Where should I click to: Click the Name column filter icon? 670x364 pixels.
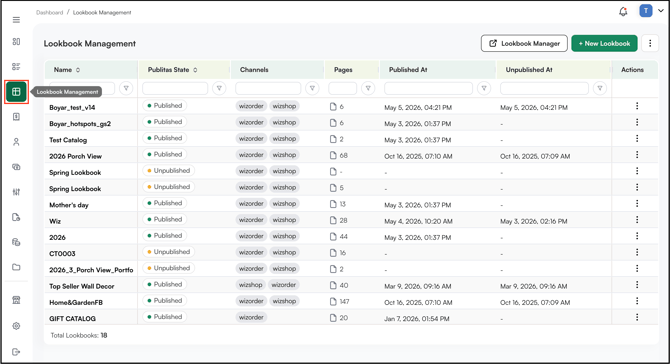point(126,88)
